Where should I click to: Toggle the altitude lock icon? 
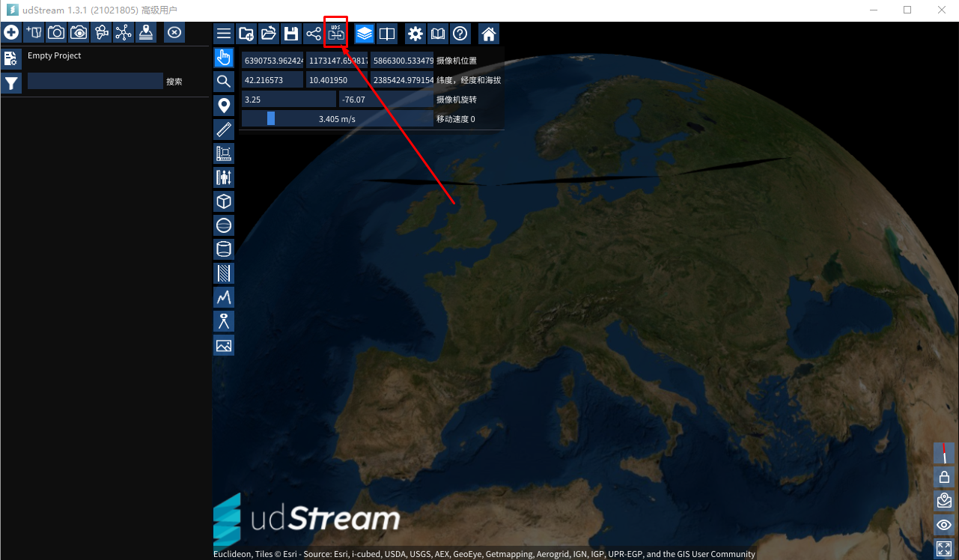pos(944,477)
